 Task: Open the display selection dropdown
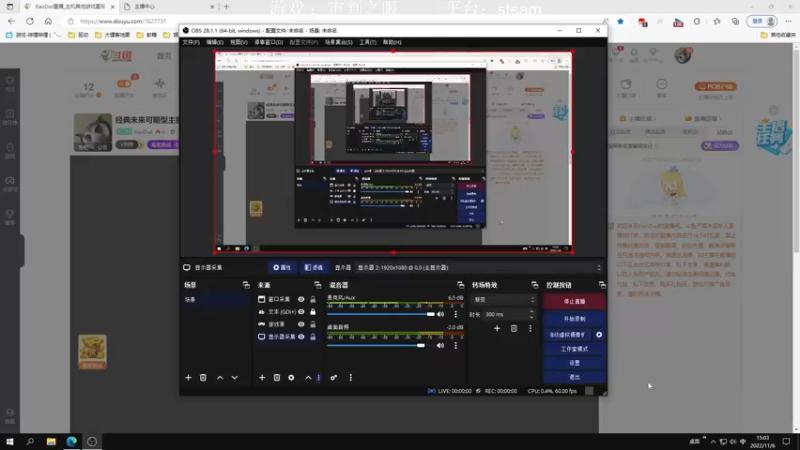pos(479,267)
